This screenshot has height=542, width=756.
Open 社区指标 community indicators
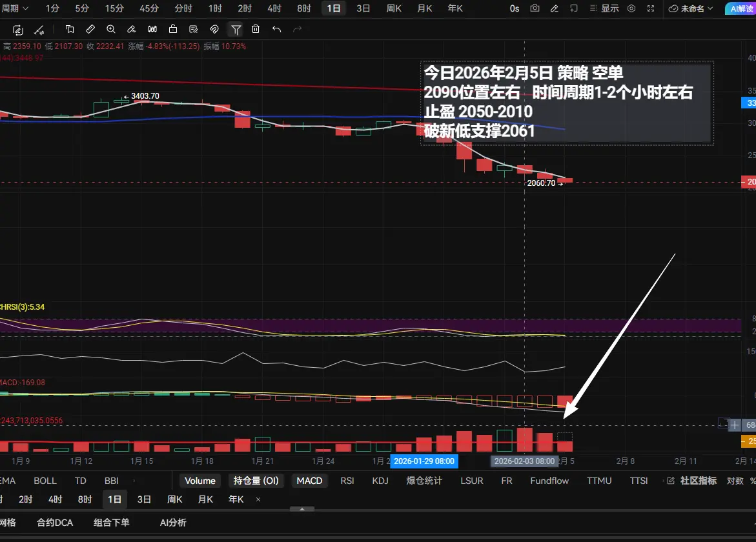tap(692, 481)
